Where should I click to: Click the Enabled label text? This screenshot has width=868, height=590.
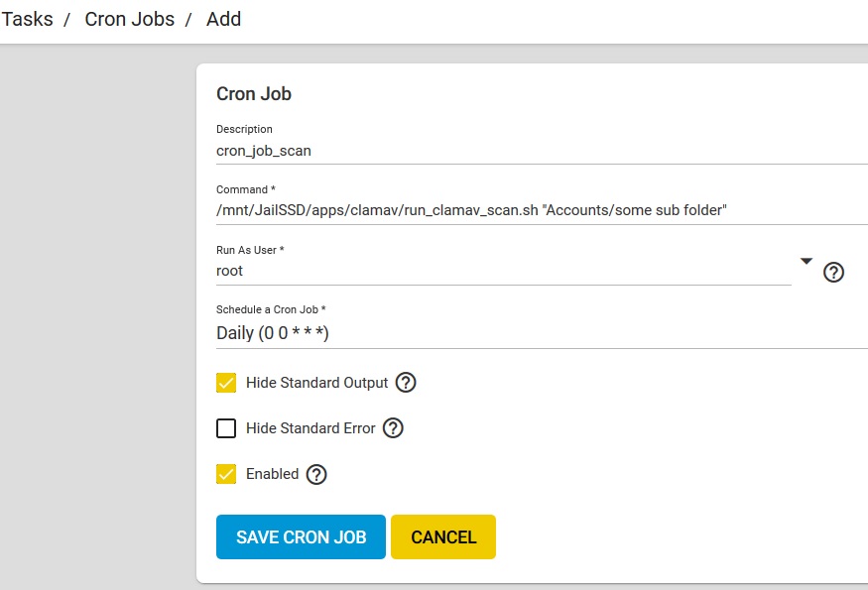click(273, 474)
